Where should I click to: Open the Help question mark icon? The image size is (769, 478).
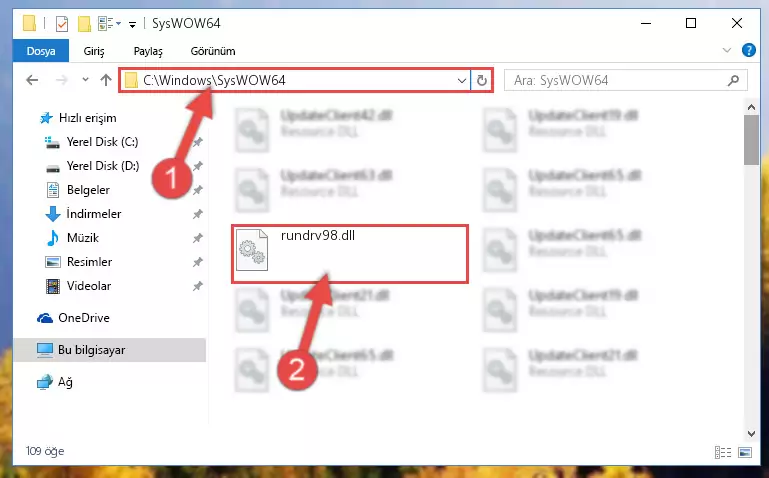click(748, 50)
